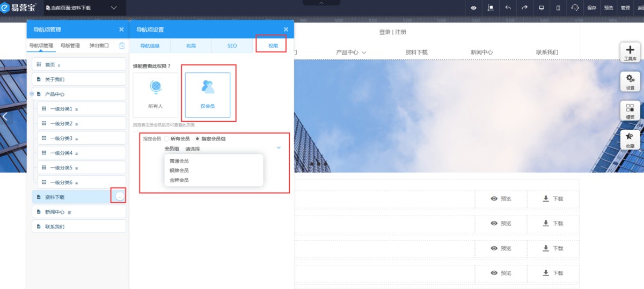This screenshot has height=289, width=644.
Task: Click the 易营宝 logo
Action: [x=19, y=8]
